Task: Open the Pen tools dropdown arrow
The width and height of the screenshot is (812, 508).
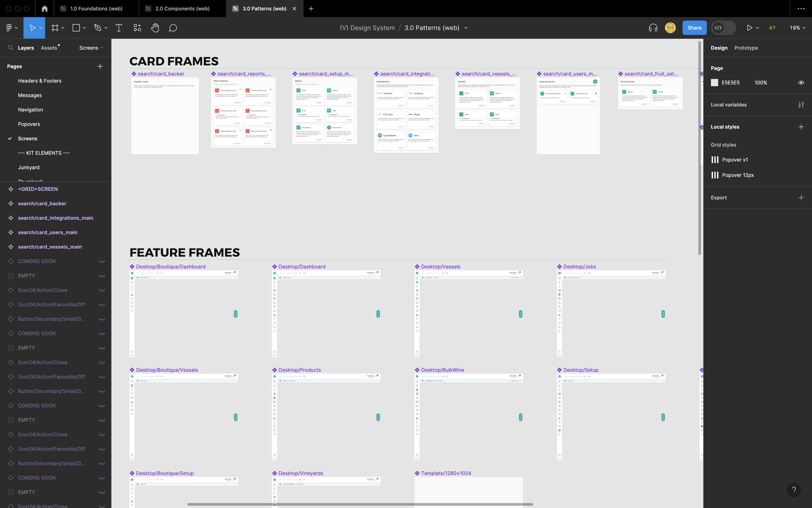Action: (106, 28)
